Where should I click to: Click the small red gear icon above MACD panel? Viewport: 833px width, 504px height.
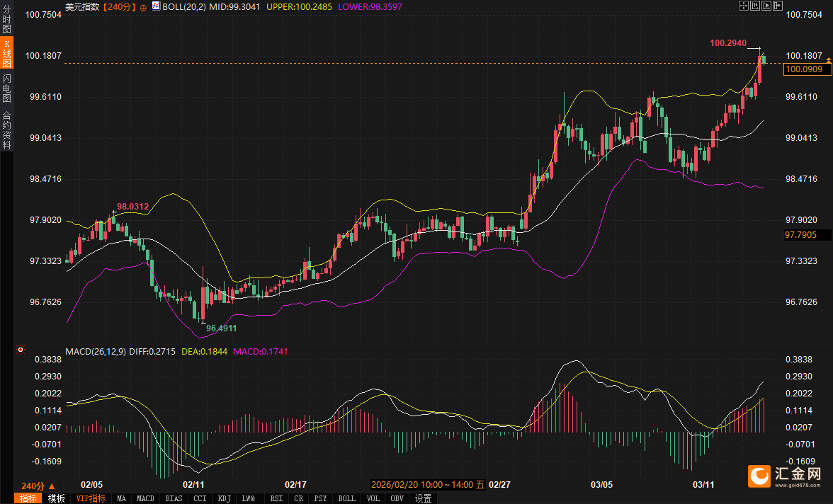pos(21,350)
